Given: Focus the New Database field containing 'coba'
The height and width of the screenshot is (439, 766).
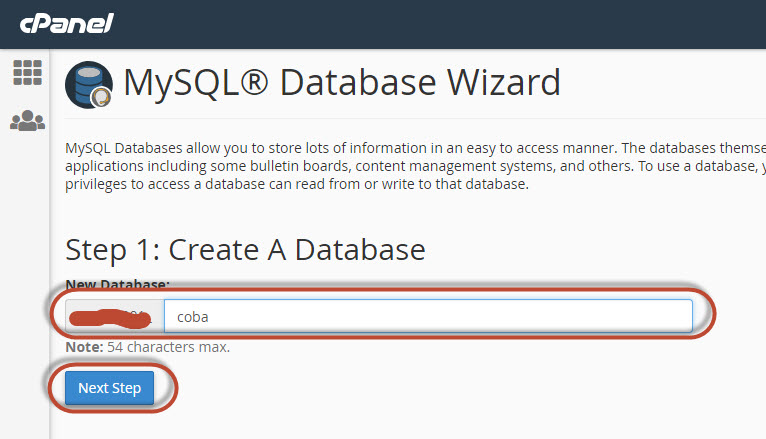Looking at the screenshot, I should pos(427,316).
